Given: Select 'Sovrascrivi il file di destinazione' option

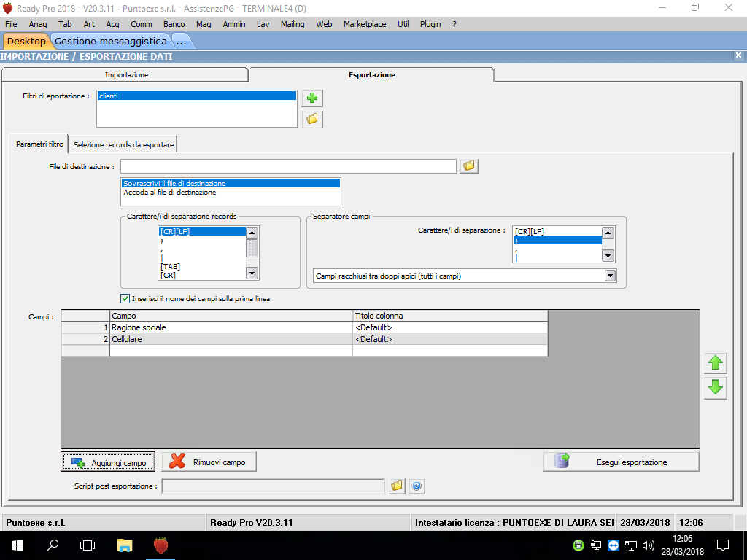Looking at the screenshot, I should pos(231,183).
